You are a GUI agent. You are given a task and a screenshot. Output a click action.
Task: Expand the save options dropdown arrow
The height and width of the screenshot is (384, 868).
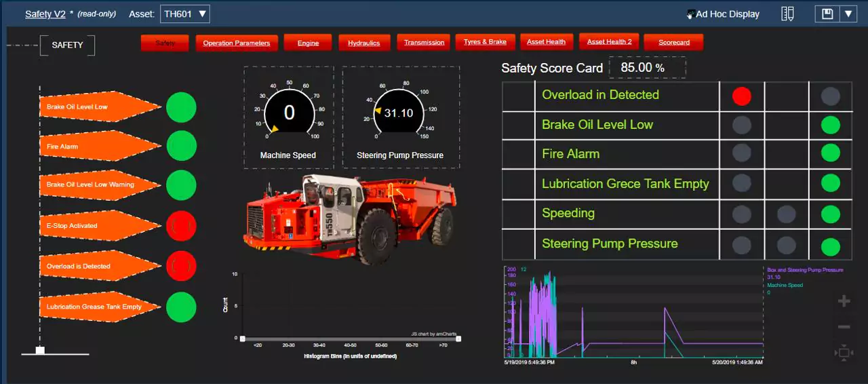click(x=848, y=14)
